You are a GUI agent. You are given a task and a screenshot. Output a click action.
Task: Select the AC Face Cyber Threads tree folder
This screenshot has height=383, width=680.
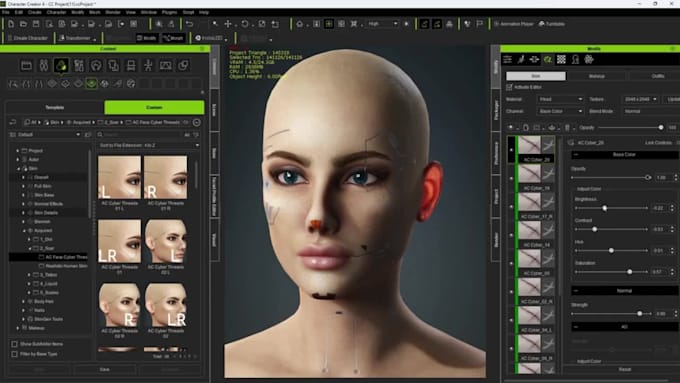(62, 257)
